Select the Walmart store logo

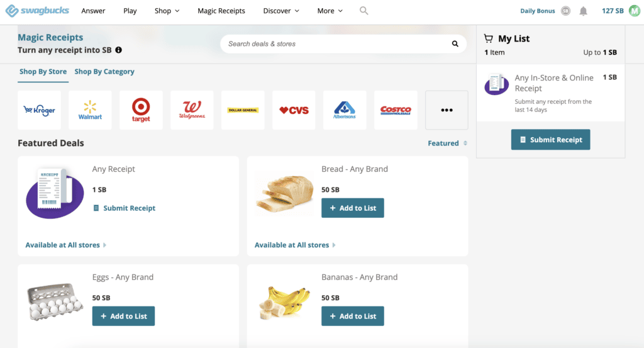tap(90, 110)
